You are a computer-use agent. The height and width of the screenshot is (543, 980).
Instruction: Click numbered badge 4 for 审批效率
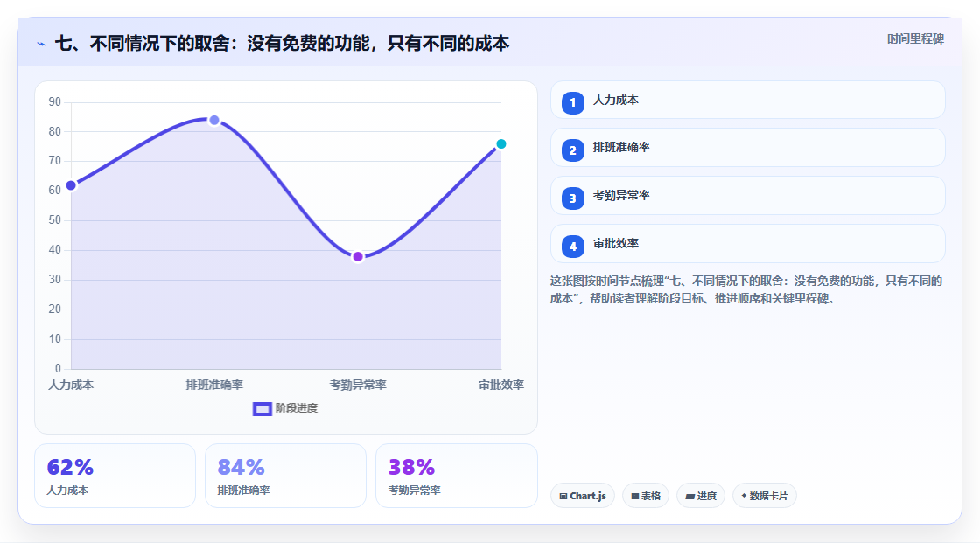[572, 247]
